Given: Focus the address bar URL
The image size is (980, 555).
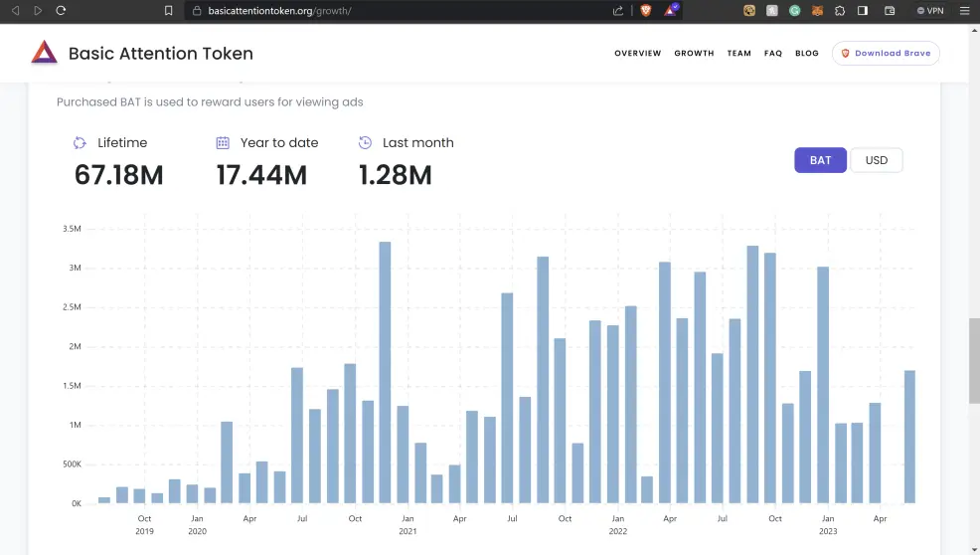Looking at the screenshot, I should [x=279, y=11].
